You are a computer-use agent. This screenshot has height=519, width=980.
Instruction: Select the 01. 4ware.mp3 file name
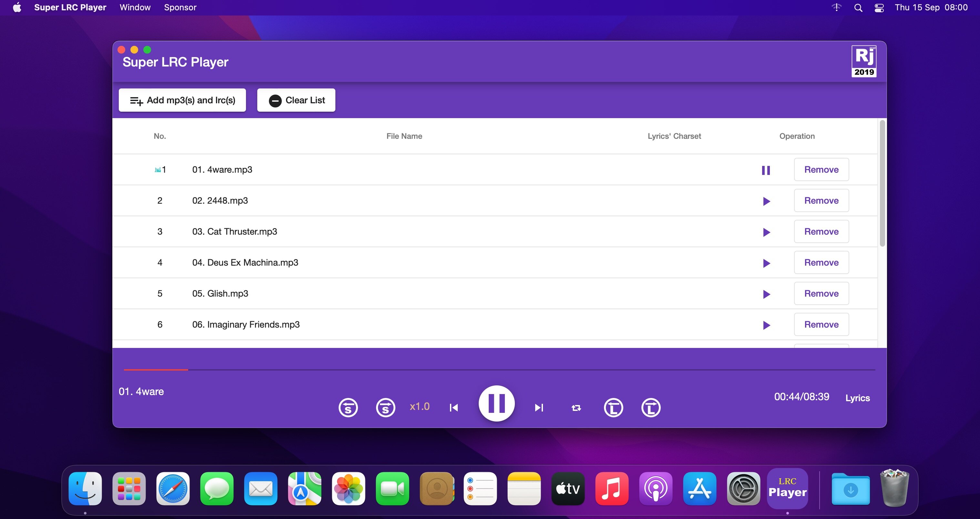(x=222, y=169)
